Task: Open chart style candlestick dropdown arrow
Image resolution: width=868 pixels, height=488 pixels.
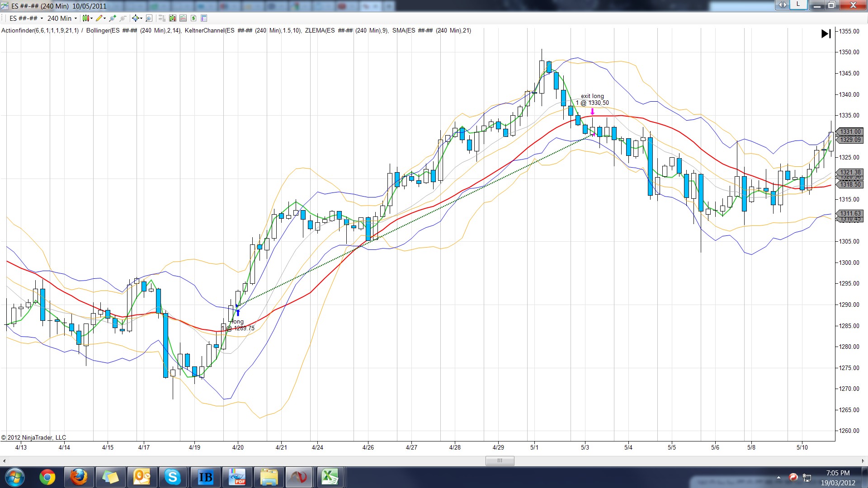Action: pos(91,19)
